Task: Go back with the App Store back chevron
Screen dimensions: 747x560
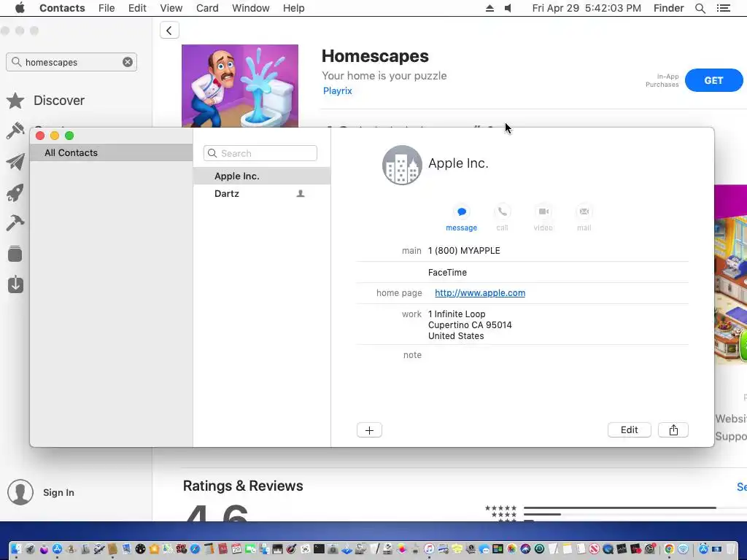Action: coord(169,31)
